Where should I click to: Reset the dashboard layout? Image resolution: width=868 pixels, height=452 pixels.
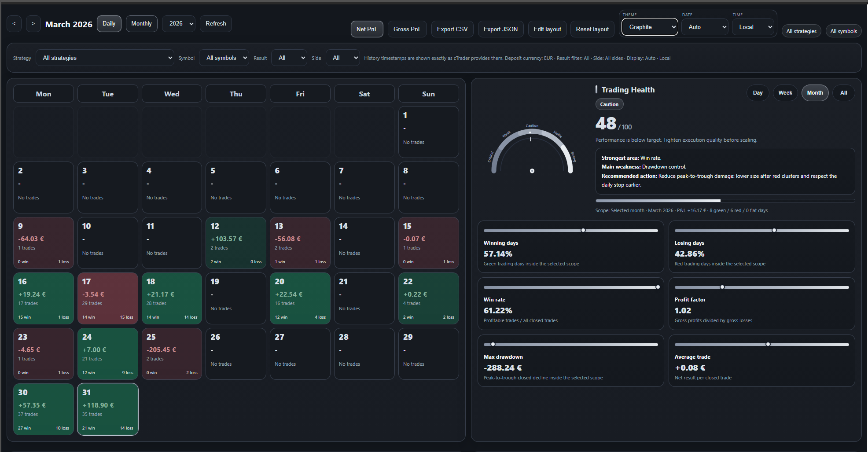(592, 29)
